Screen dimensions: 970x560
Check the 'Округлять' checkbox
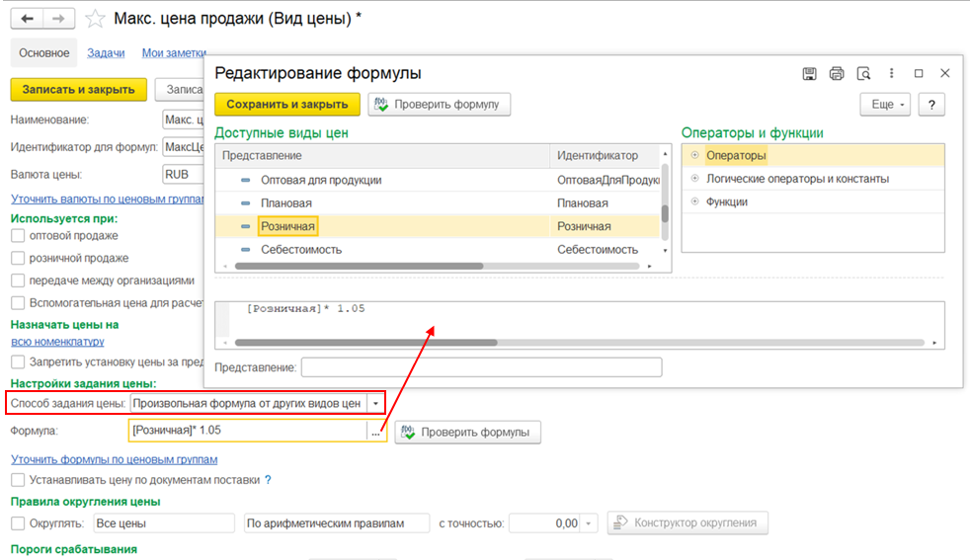click(x=18, y=523)
